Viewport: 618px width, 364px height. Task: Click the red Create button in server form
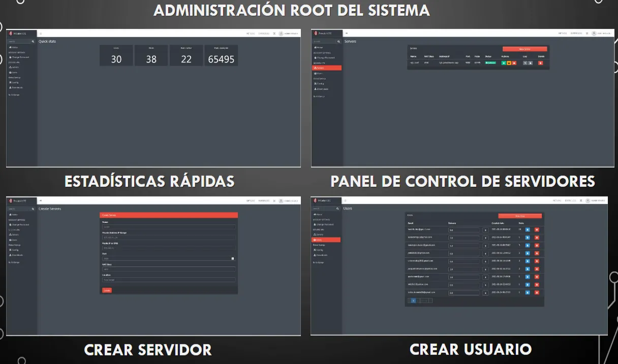107,290
